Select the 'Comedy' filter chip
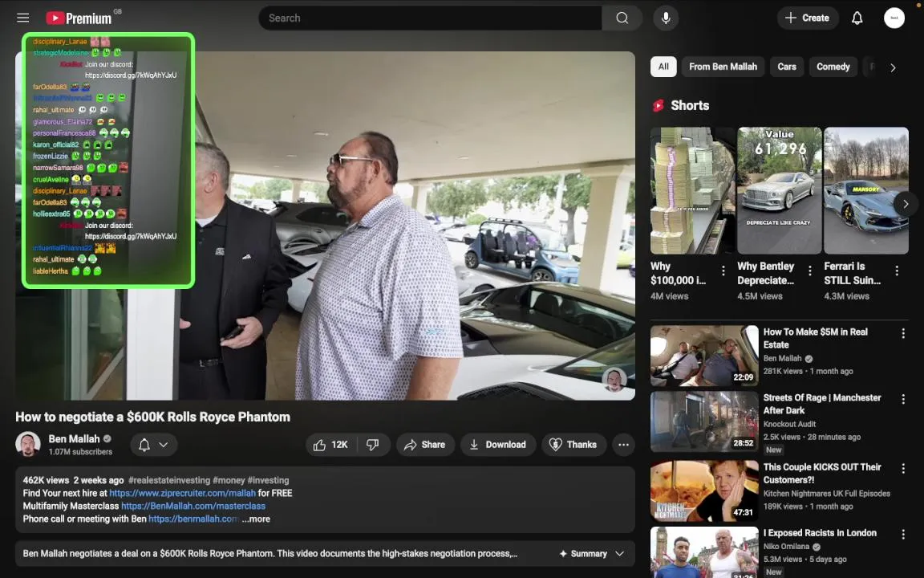 click(833, 67)
